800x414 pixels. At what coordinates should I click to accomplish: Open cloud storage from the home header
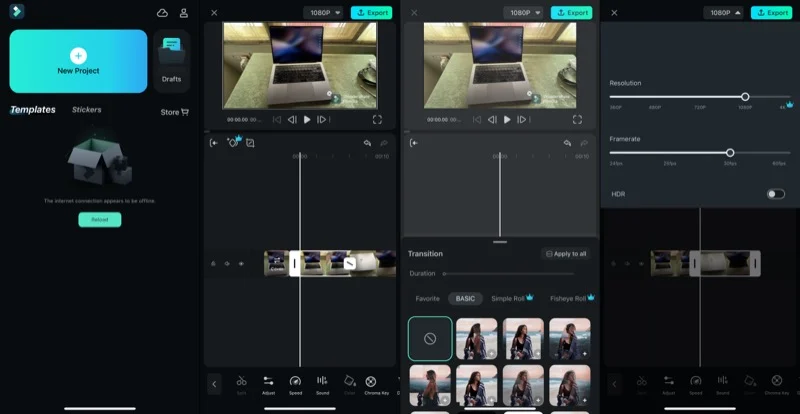click(x=163, y=13)
